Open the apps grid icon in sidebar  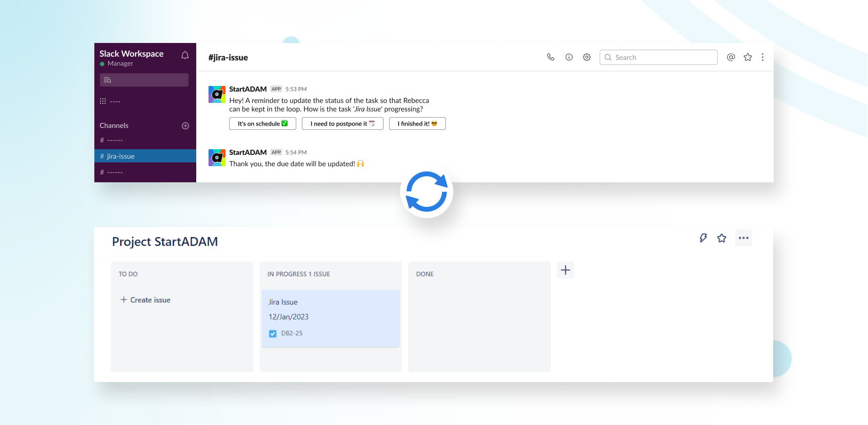[103, 101]
